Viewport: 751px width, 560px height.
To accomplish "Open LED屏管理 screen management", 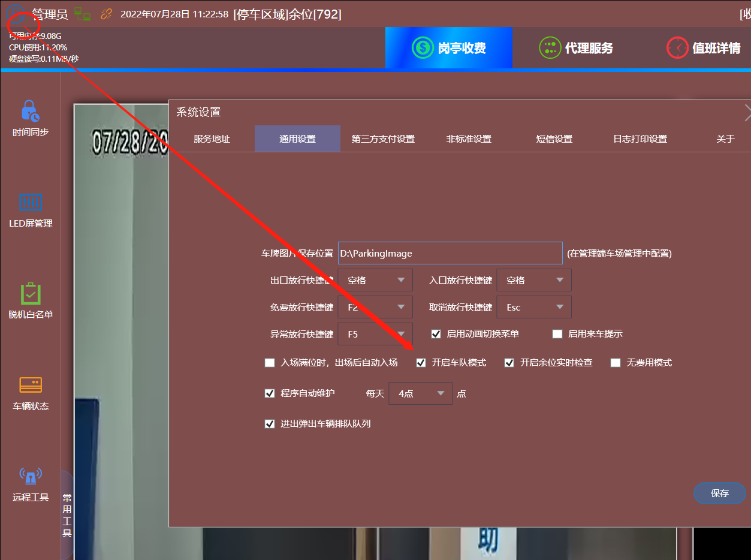I will coord(31,210).
